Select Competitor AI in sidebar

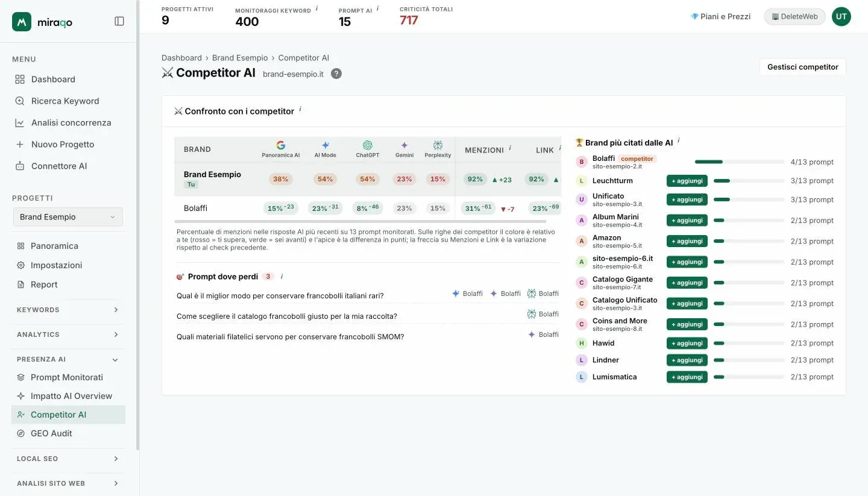pos(68,415)
